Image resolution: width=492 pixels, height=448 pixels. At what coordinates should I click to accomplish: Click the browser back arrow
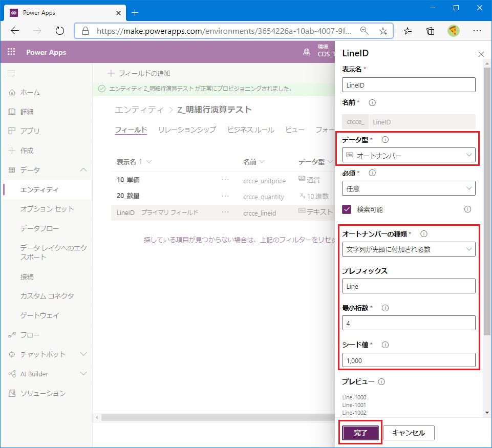coord(15,30)
